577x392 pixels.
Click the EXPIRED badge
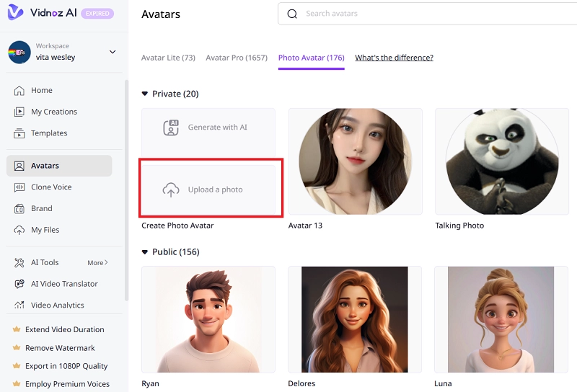tap(97, 14)
